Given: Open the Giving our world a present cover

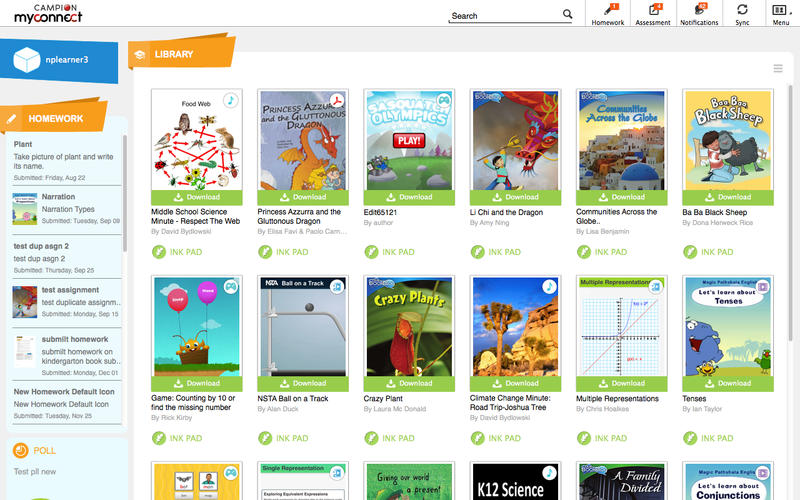Looking at the screenshot, I should tap(409, 481).
